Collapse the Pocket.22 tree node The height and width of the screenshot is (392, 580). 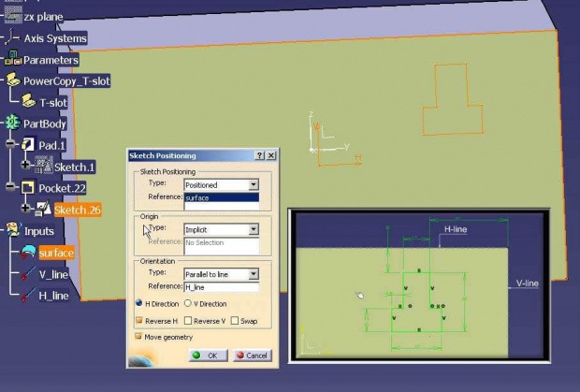click(10, 188)
